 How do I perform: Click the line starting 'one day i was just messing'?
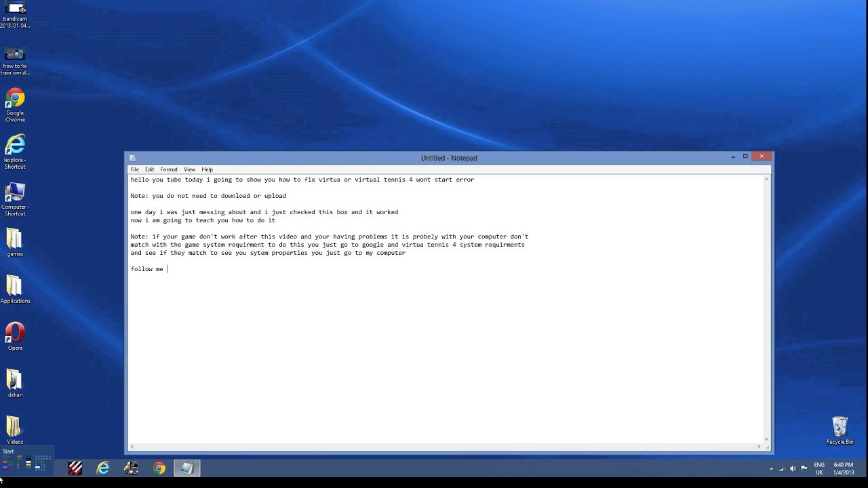[x=264, y=212]
